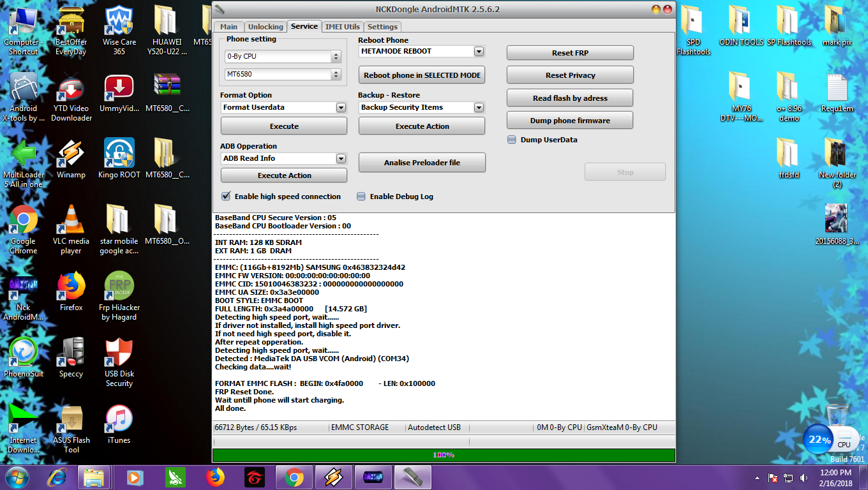
Task: Open BestOffer EveryDay desktop icon
Action: pos(71,29)
